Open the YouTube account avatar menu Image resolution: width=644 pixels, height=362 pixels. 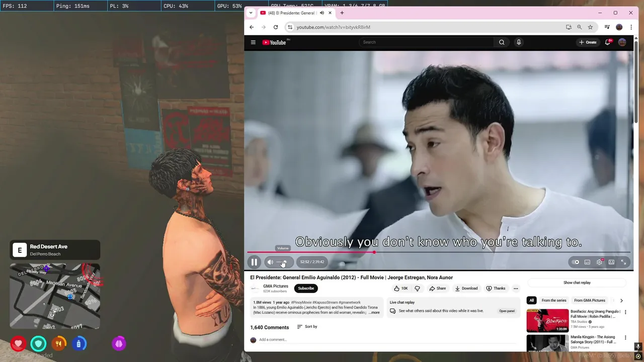tap(622, 42)
